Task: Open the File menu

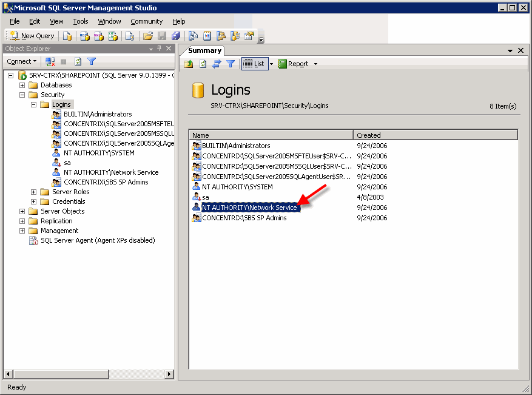Action: [x=15, y=21]
